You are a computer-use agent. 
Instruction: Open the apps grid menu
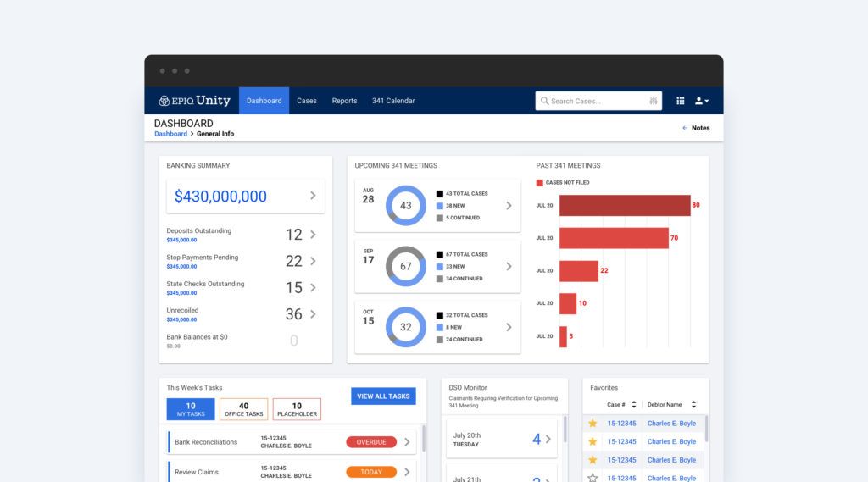click(680, 101)
